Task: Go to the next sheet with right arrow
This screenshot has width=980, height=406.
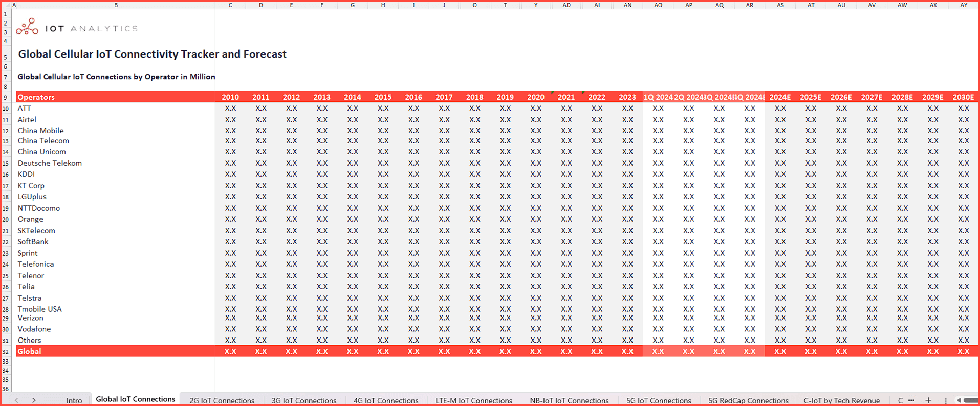Action: 34,400
